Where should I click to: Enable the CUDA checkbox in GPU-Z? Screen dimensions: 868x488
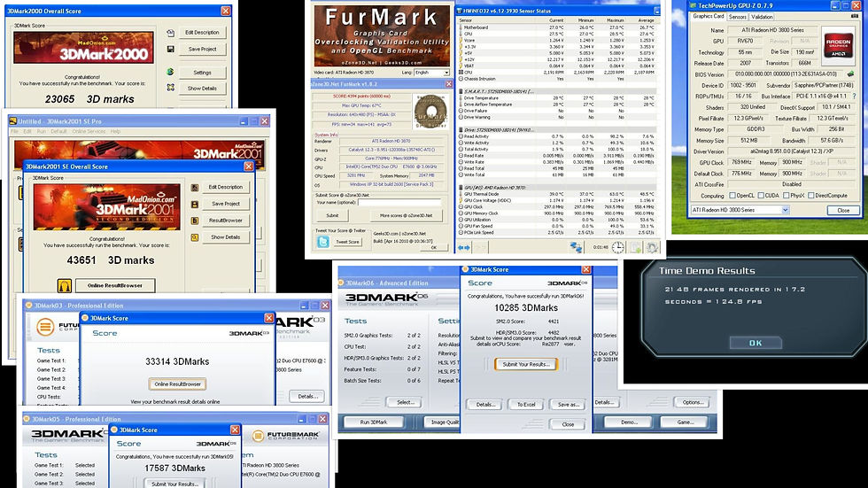point(761,196)
